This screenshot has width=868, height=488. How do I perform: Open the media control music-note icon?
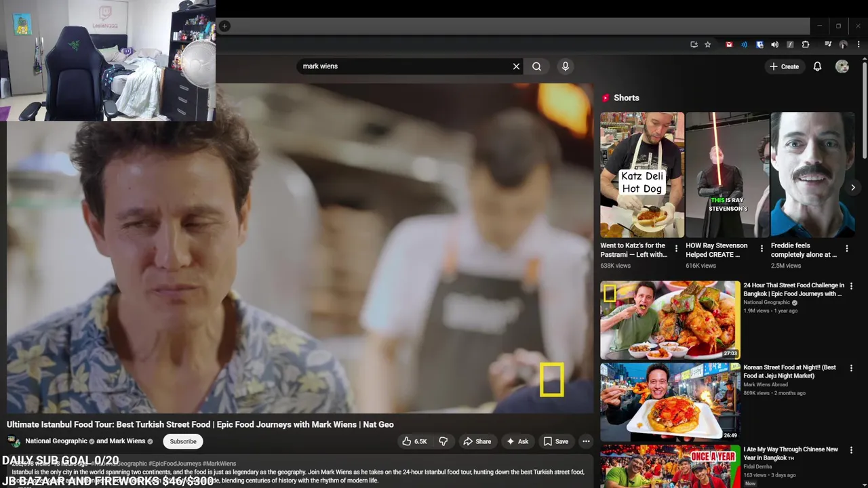coord(828,45)
